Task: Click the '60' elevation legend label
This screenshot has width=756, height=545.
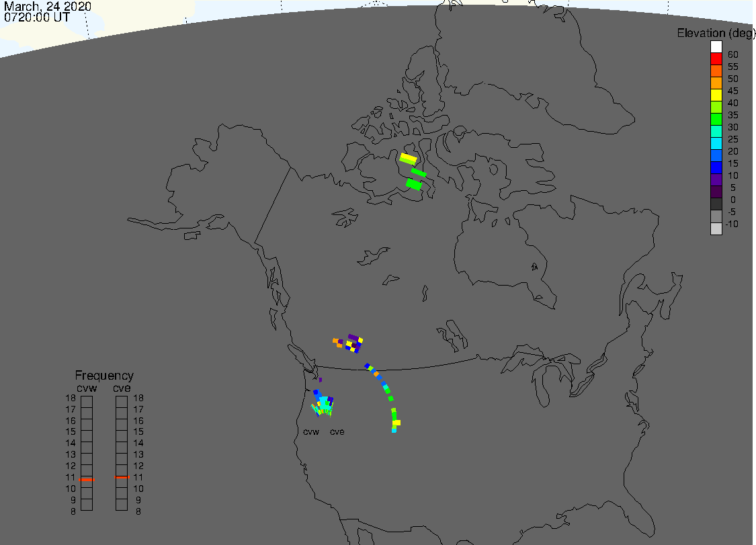Action: coord(733,54)
